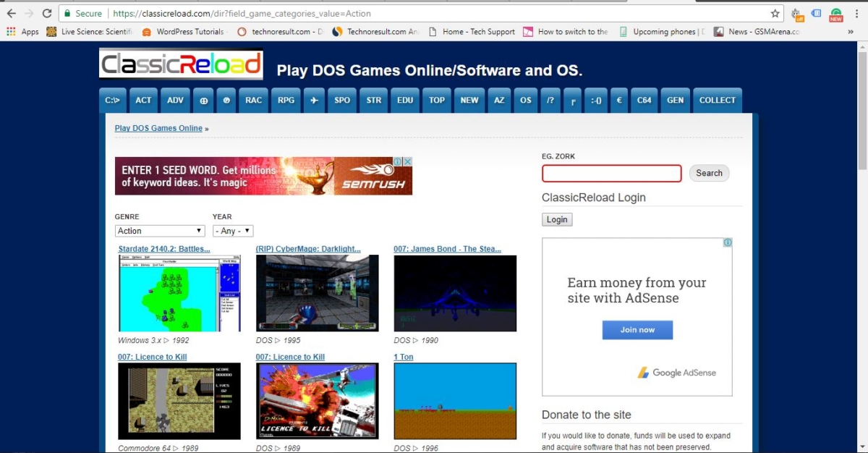Open the GENRE dropdown showing Action
This screenshot has width=868, height=453.
[159, 230]
